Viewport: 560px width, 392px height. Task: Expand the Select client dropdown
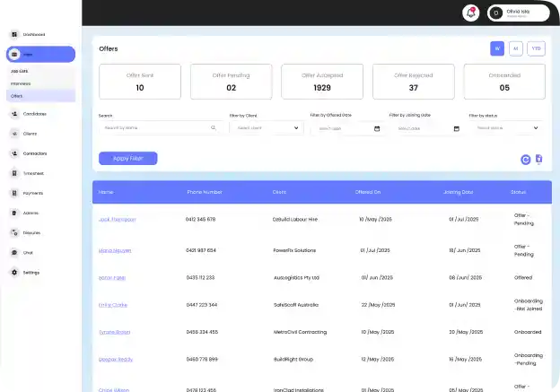pos(267,127)
